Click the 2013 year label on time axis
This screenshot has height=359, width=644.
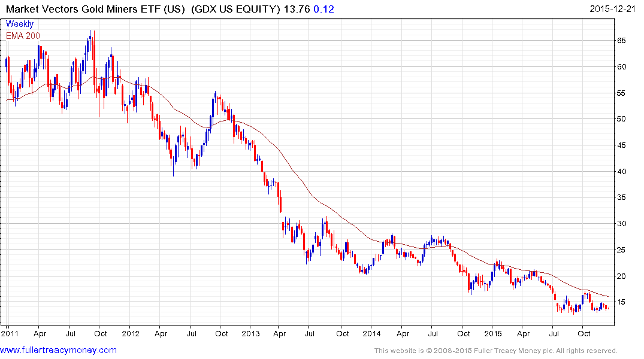point(250,333)
